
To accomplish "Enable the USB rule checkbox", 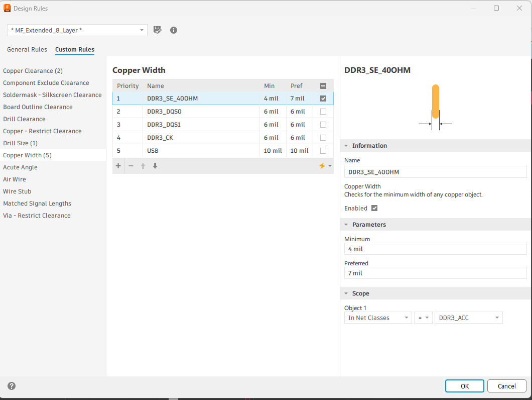I will point(323,151).
